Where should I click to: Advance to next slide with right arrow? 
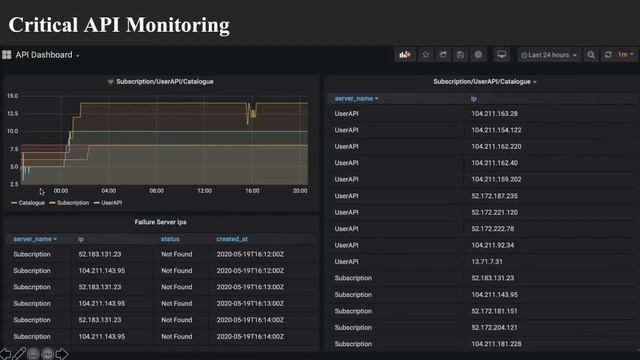click(62, 353)
